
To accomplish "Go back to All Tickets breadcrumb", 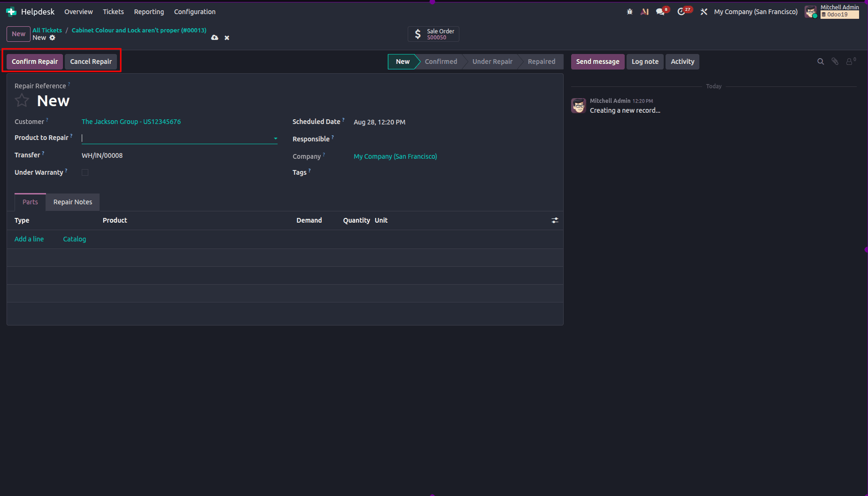I will pos(47,30).
